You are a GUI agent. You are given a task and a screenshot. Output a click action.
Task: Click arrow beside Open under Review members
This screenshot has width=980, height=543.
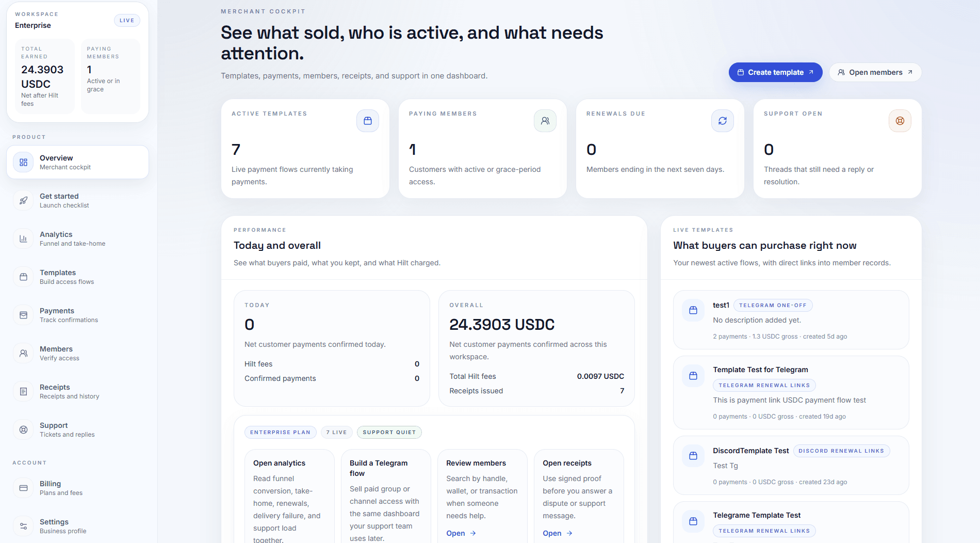tap(473, 533)
